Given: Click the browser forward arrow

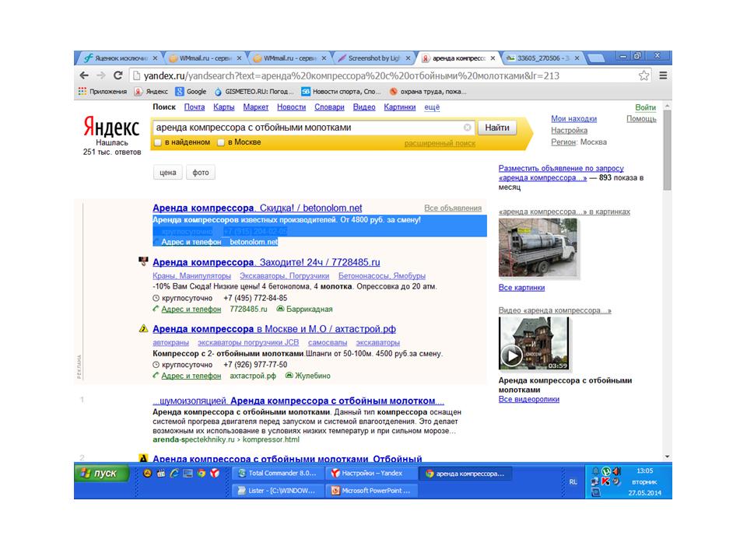Looking at the screenshot, I should coord(101,75).
